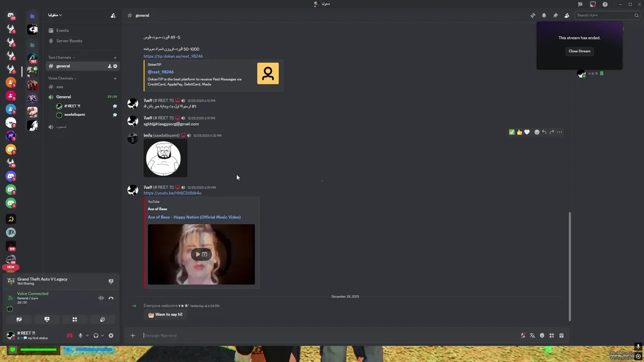This screenshot has height=362, width=644.
Task: Open the Threads icon in channel header
Action: 533,16
